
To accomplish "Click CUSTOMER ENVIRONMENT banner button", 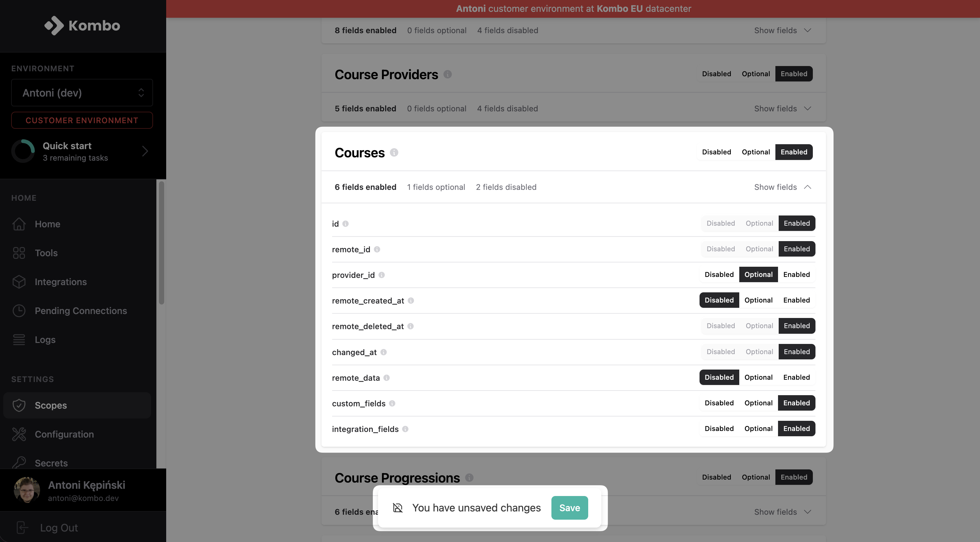I will coord(81,120).
